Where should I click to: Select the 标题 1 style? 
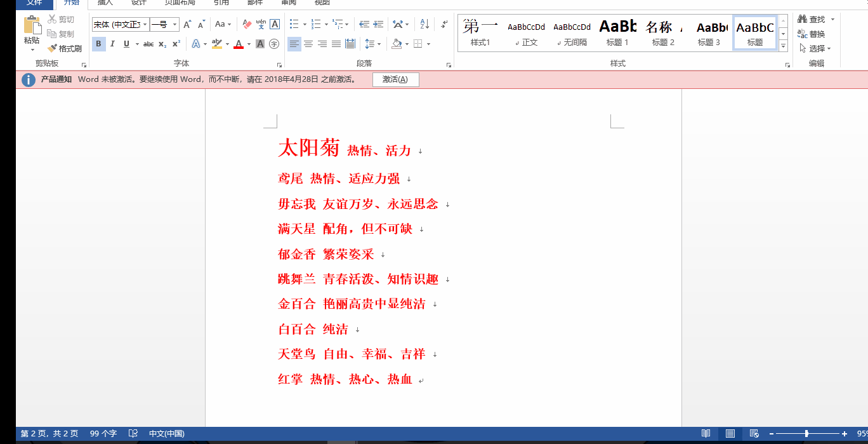(x=617, y=32)
